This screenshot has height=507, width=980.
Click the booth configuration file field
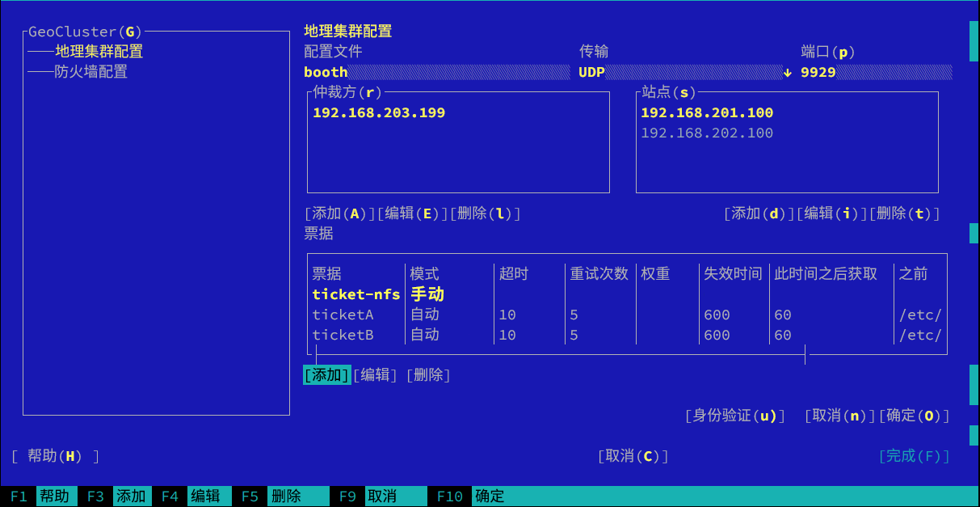pyautogui.click(x=436, y=73)
